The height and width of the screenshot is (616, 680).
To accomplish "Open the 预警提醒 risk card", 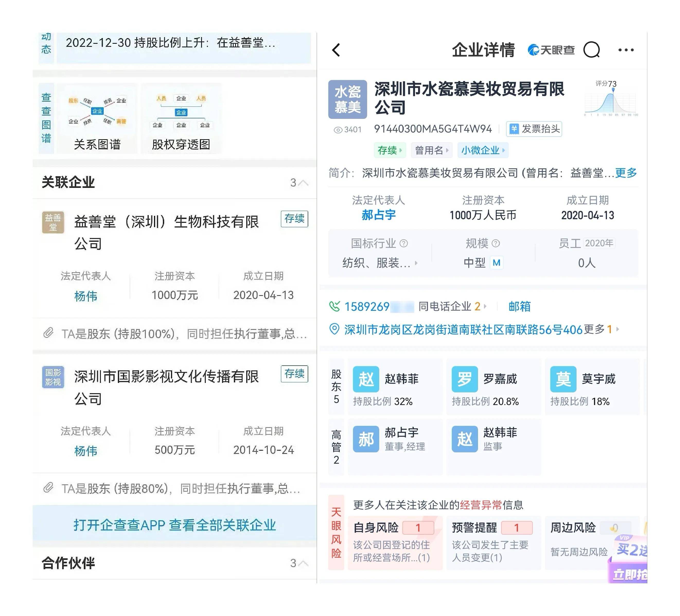I will [494, 543].
